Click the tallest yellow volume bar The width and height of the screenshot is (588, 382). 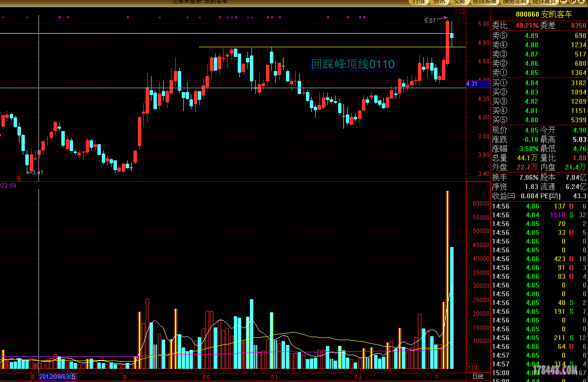pos(447,279)
